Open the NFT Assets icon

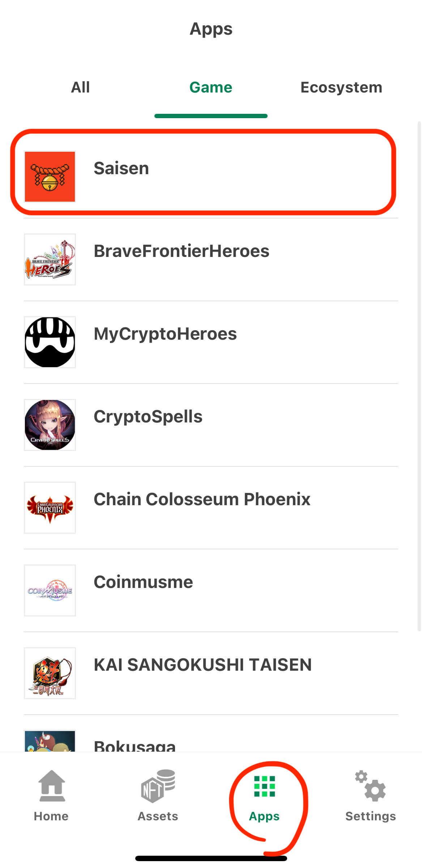coord(158,786)
